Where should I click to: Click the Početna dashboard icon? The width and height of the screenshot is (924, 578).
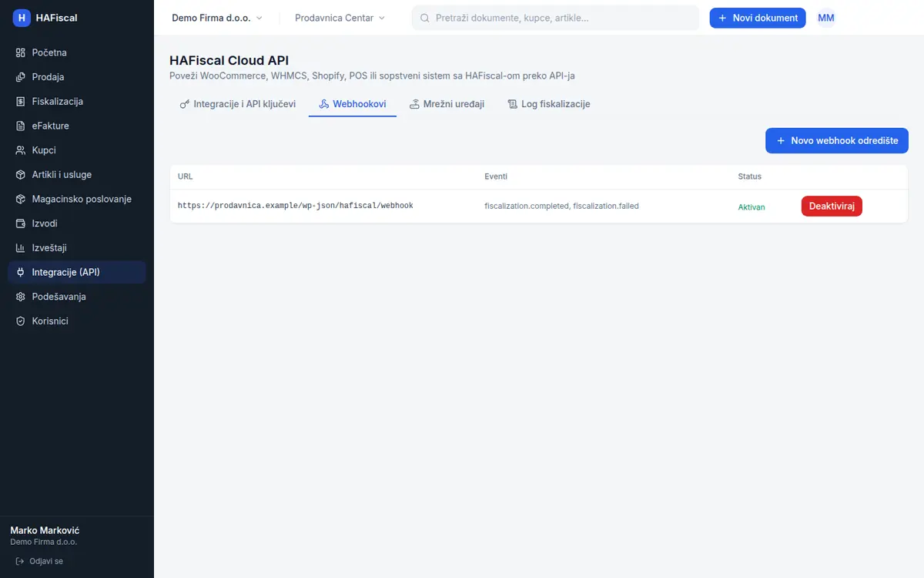tap(21, 53)
